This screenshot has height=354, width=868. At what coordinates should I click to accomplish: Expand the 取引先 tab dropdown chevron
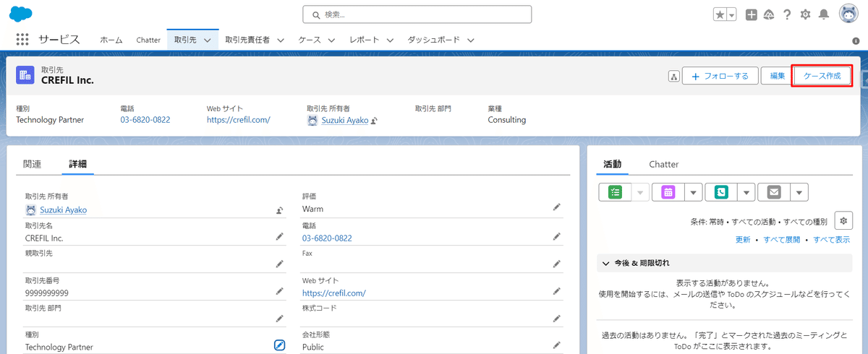tap(208, 40)
